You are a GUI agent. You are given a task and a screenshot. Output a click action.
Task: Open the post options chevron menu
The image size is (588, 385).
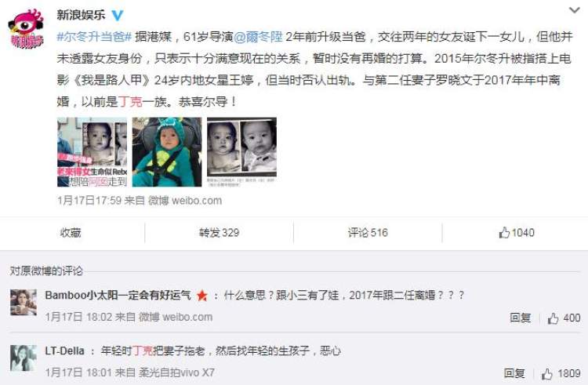pyautogui.click(x=574, y=10)
